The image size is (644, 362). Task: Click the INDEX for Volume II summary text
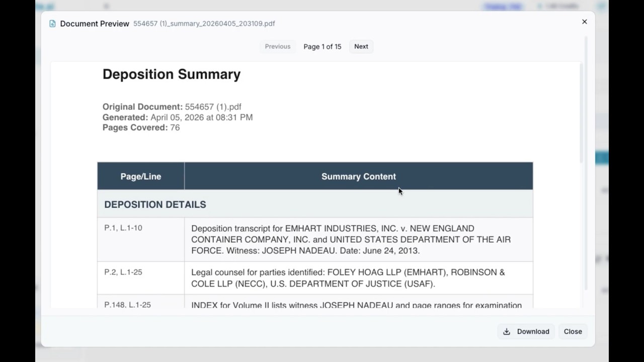(356, 305)
